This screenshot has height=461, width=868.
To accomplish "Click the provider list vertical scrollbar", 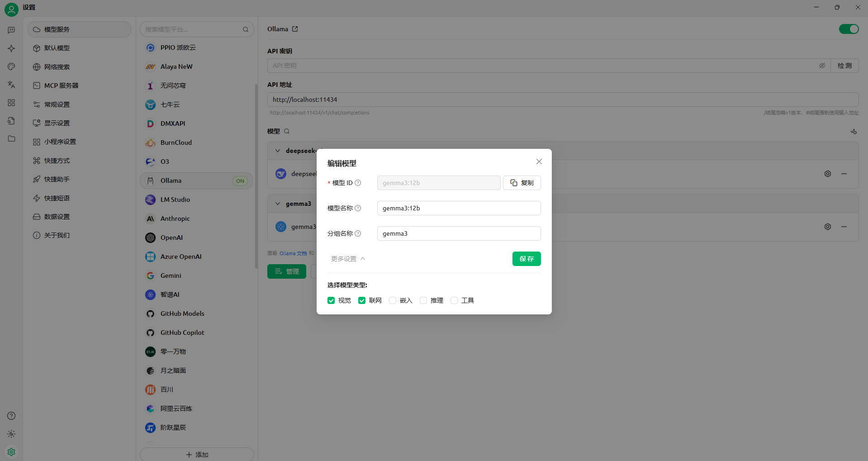I will 256,176.
